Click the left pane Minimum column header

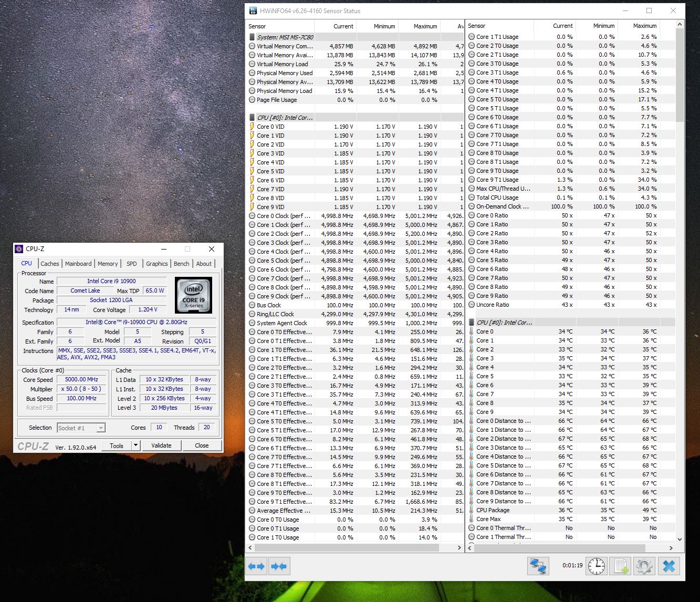coord(378,26)
